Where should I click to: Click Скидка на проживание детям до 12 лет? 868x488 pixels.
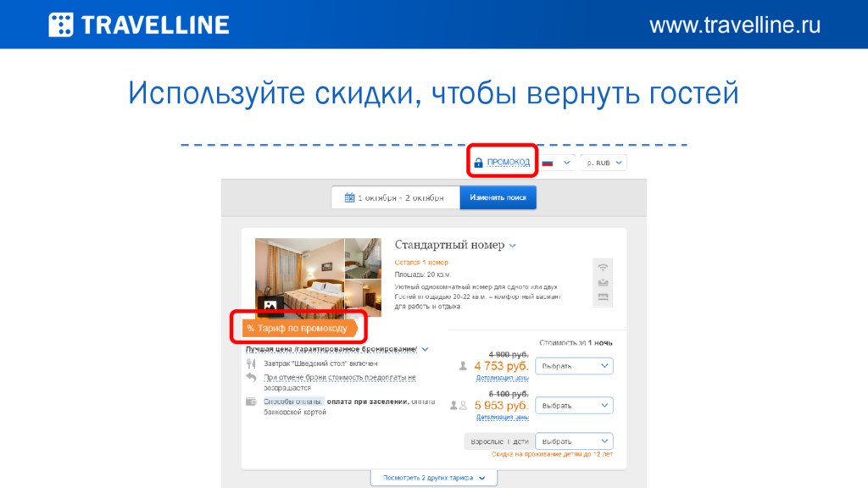pos(552,454)
